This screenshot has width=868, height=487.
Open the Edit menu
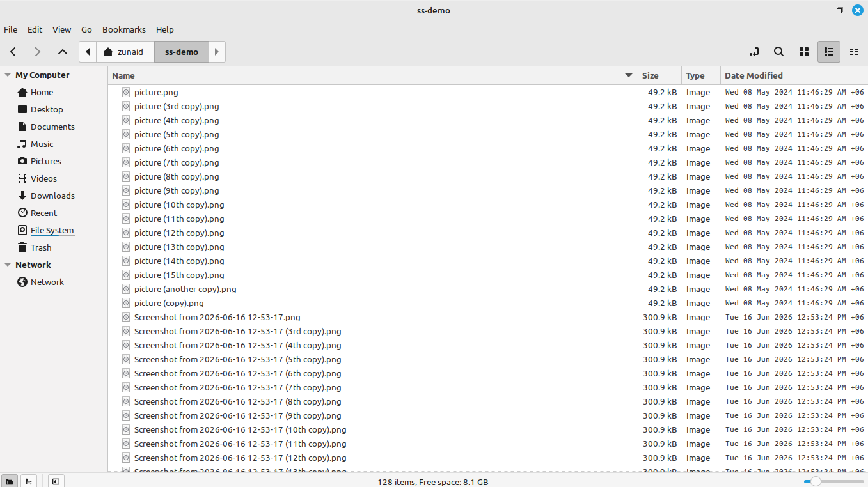(x=35, y=29)
